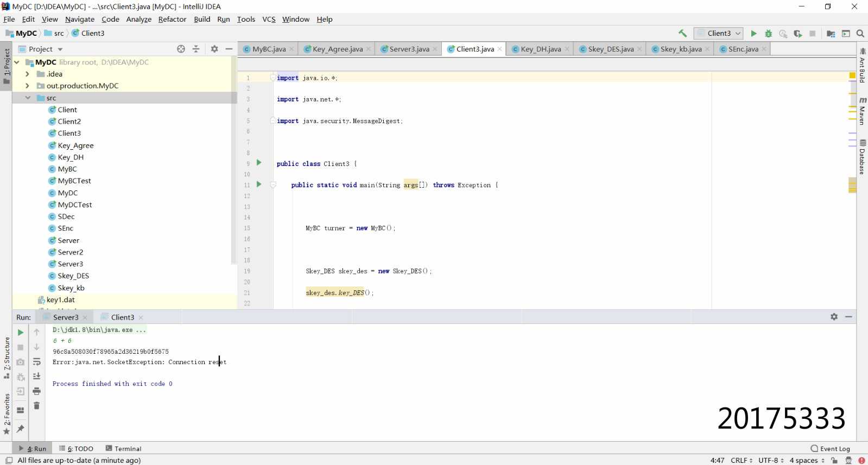Expand the out.production.MyDC folder
The height and width of the screenshot is (465, 868).
[x=27, y=86]
